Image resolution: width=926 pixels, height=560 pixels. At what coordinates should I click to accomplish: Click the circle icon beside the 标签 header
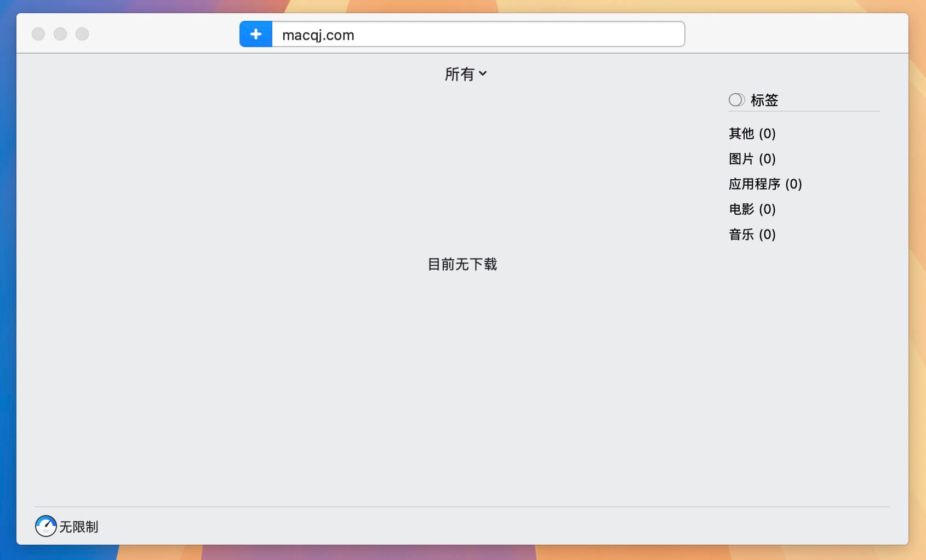coord(736,100)
